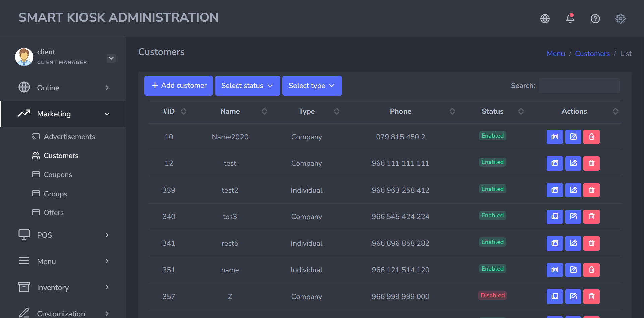
Task: Expand the Inventory sidebar menu
Action: click(x=63, y=287)
